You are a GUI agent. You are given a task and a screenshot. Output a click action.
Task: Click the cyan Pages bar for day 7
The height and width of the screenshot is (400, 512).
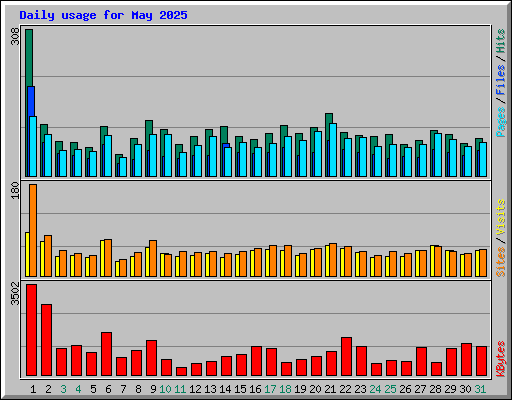123,167
